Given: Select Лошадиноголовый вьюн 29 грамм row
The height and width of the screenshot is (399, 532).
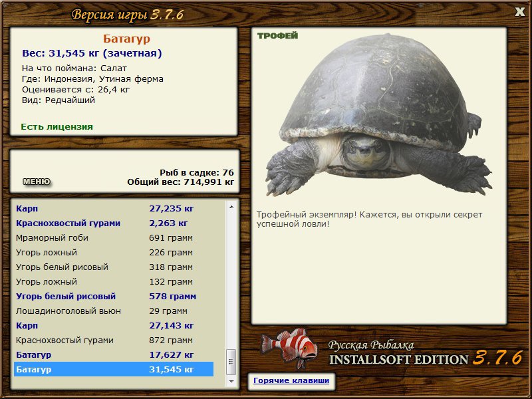Looking at the screenshot, I should click(114, 311).
